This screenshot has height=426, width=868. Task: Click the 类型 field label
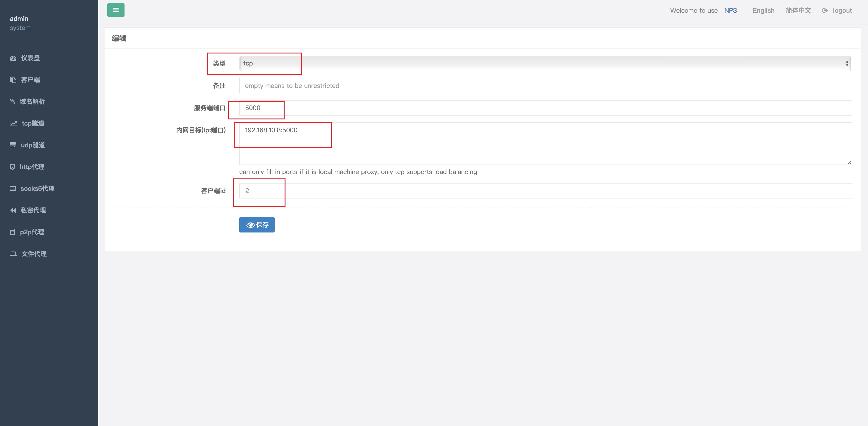tap(219, 63)
